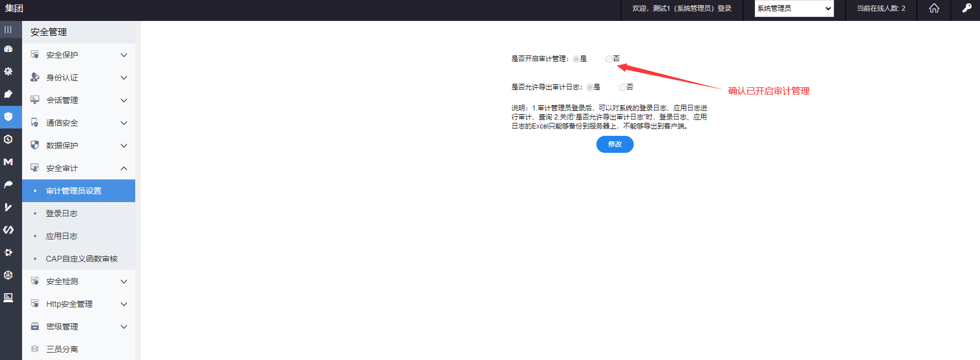Expand 会话管理 with its chevron

[124, 100]
